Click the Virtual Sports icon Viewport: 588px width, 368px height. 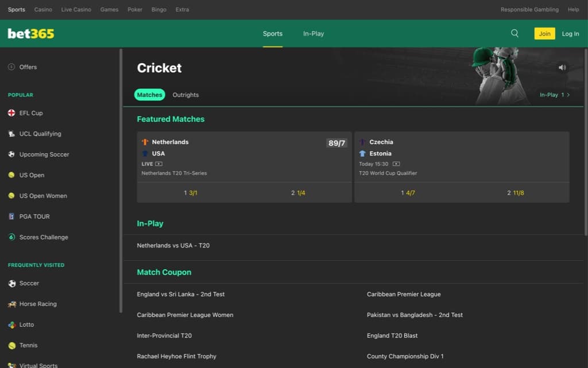(12, 365)
